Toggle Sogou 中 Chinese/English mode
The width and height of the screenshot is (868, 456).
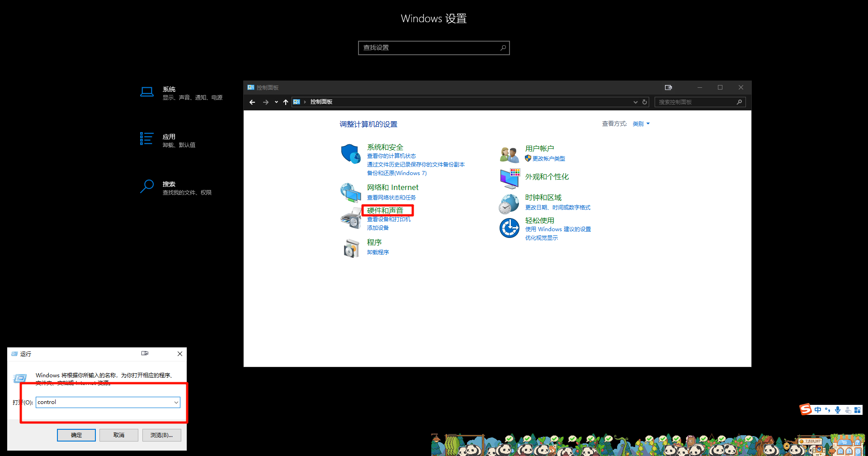[x=818, y=410]
